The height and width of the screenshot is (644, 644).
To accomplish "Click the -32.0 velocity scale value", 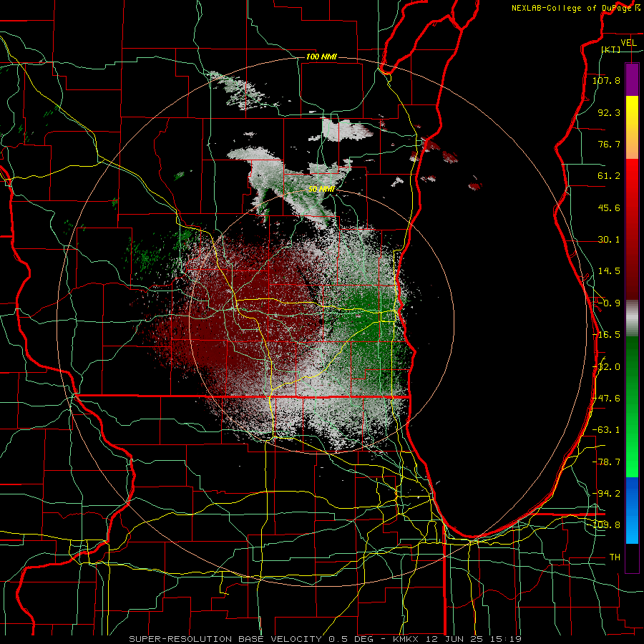I will pos(606,367).
